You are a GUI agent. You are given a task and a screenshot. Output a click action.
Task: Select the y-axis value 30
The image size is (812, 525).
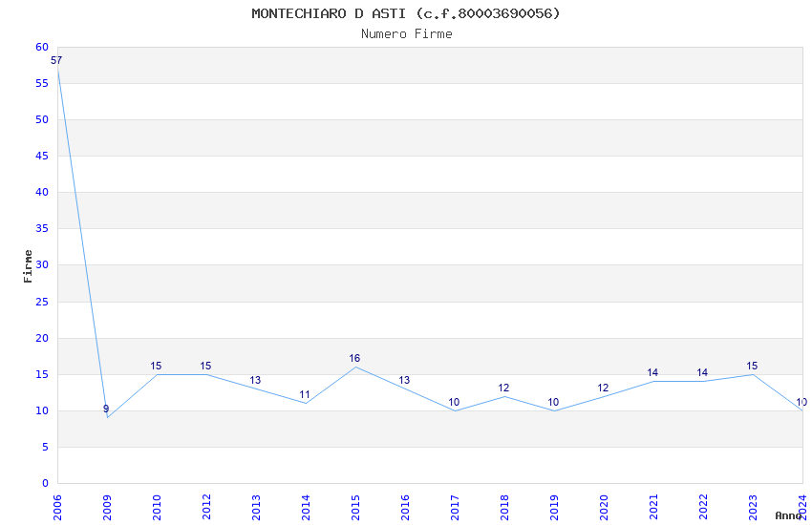(x=42, y=264)
